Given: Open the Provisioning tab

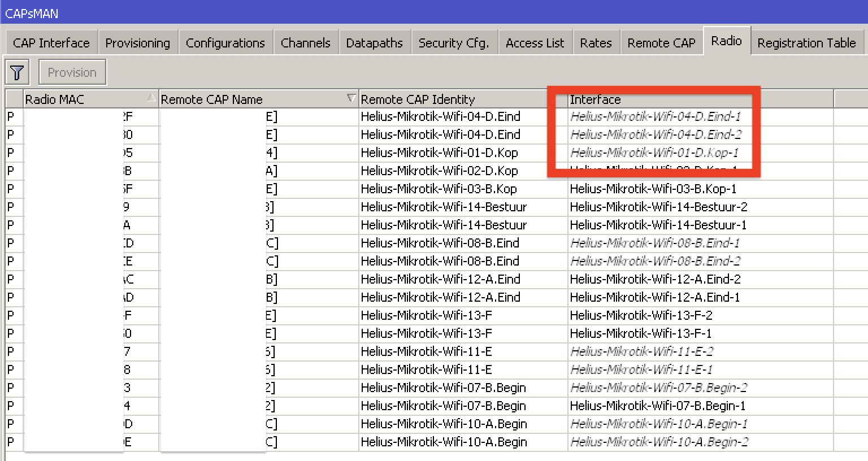Looking at the screenshot, I should click(137, 42).
